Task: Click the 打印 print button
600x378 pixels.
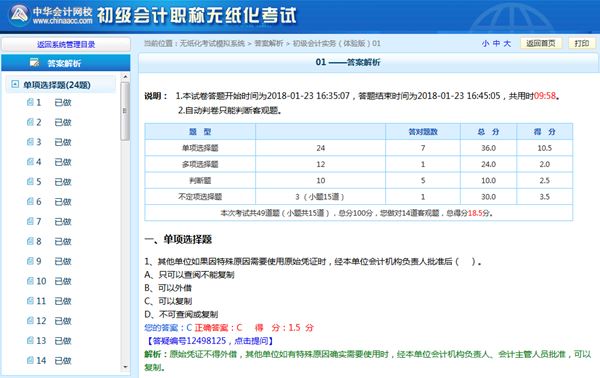Action: [582, 43]
